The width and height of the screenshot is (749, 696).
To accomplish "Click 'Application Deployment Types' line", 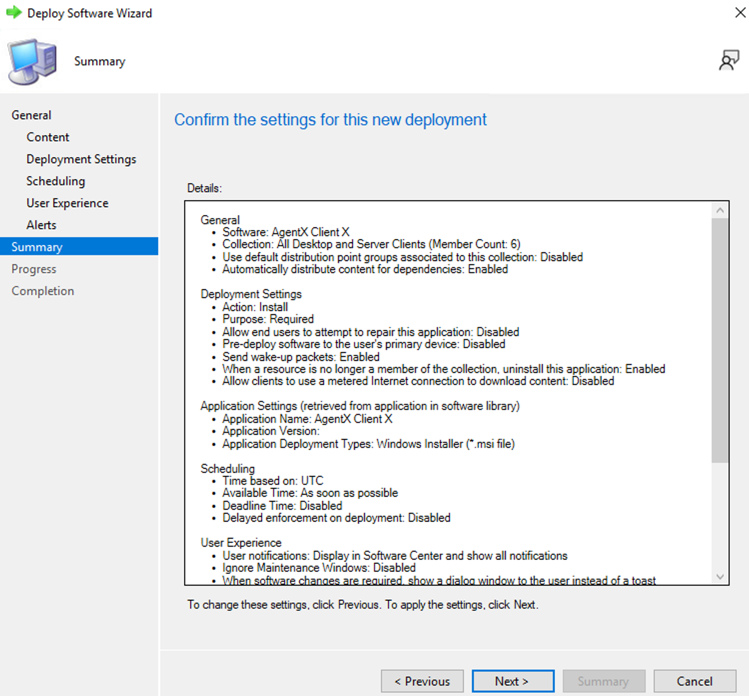I will 368,444.
